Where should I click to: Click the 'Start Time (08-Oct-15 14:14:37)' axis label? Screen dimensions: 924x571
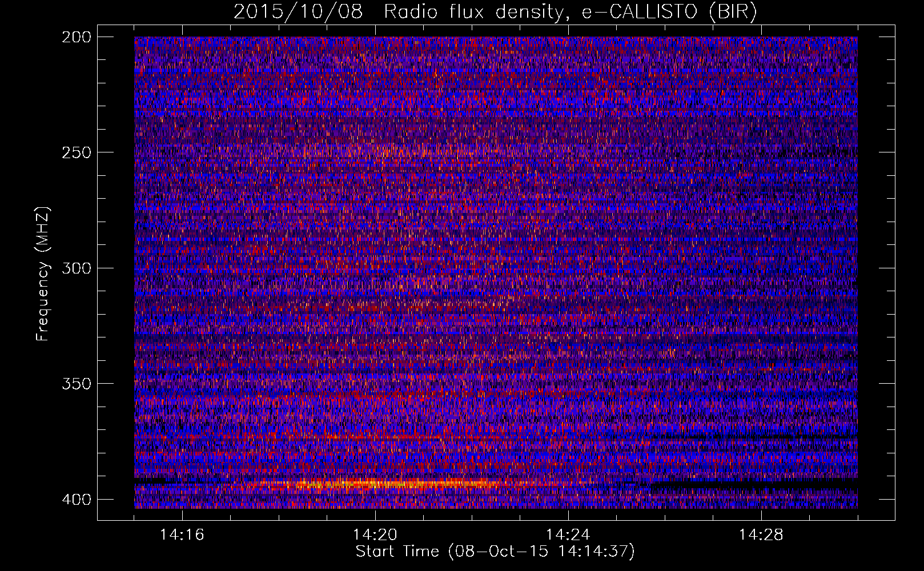click(x=495, y=552)
